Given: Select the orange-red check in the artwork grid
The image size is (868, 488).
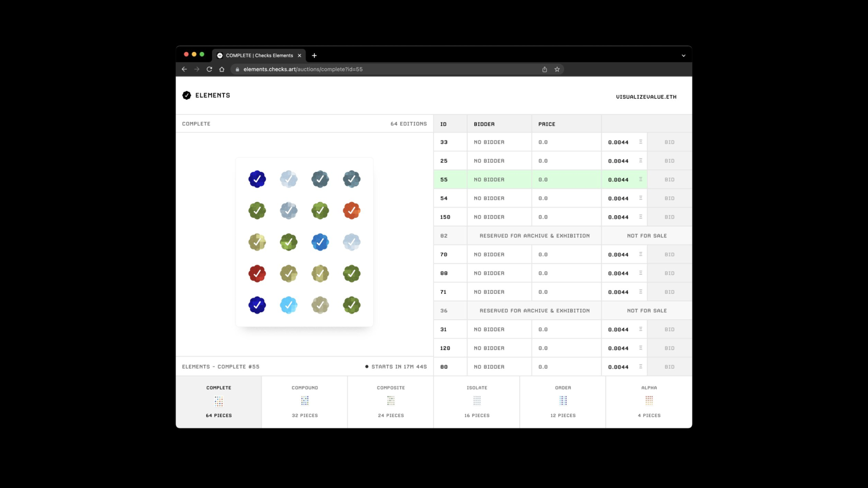Looking at the screenshot, I should click(352, 210).
